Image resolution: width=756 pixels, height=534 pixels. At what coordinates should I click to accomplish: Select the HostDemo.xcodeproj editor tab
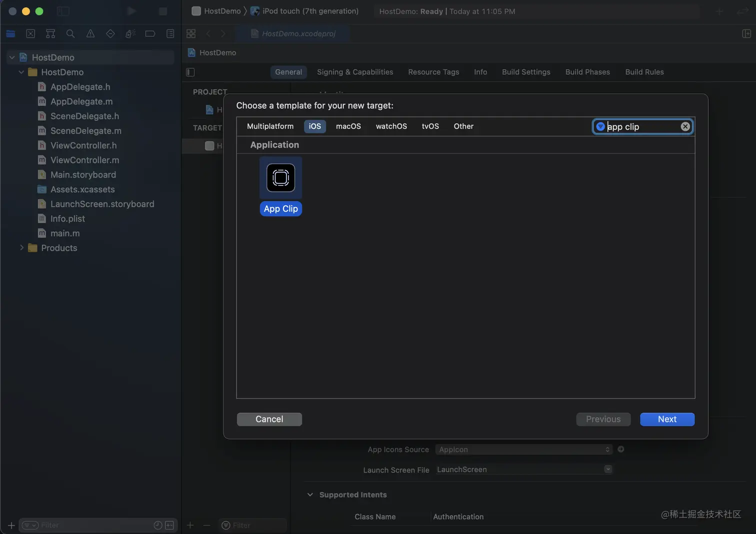coord(293,34)
